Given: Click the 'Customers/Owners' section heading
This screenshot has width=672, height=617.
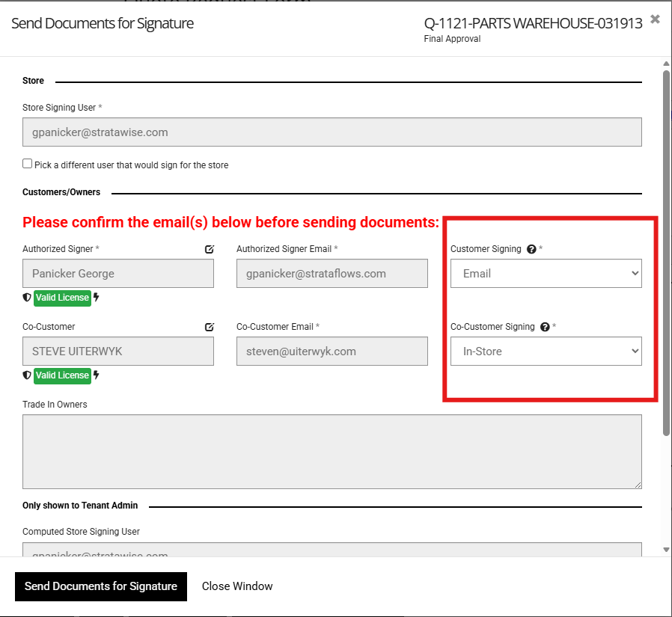Looking at the screenshot, I should click(x=61, y=191).
